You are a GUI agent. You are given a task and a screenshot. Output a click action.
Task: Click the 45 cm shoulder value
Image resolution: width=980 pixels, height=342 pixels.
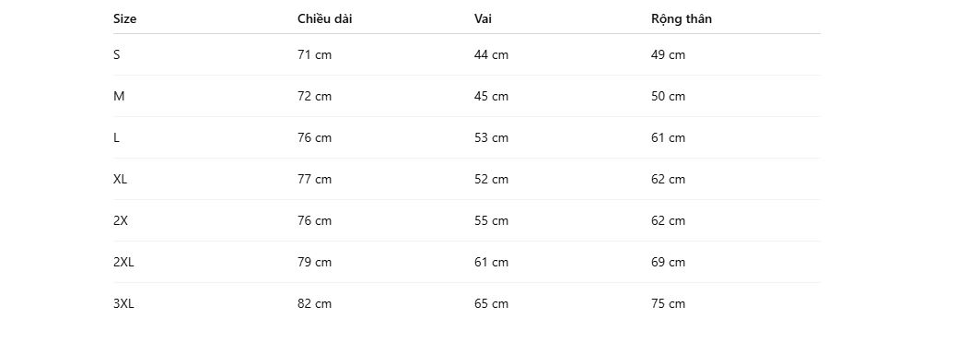click(491, 96)
